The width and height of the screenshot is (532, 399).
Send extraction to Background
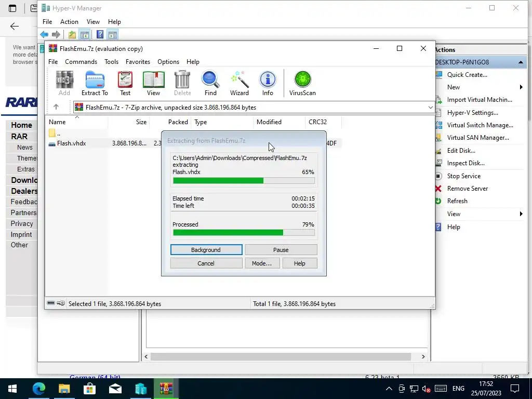coord(206,250)
